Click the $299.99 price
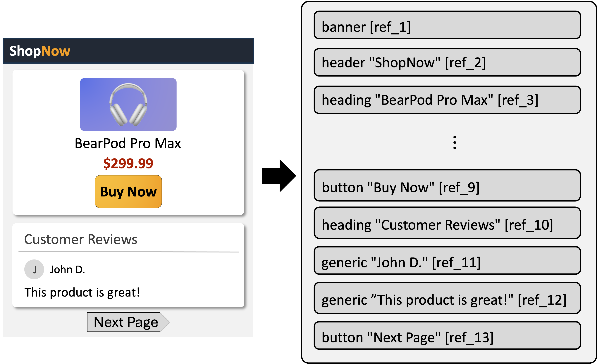Viewport: 597px width, 364px height. click(128, 163)
